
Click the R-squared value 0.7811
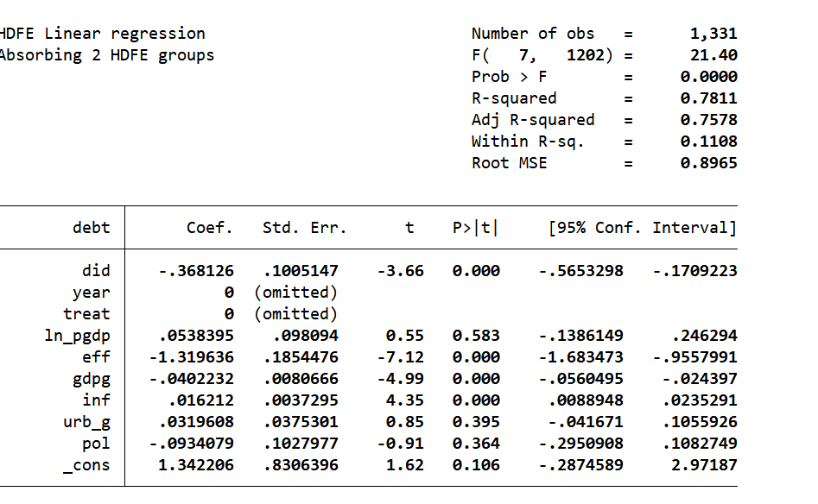click(708, 98)
